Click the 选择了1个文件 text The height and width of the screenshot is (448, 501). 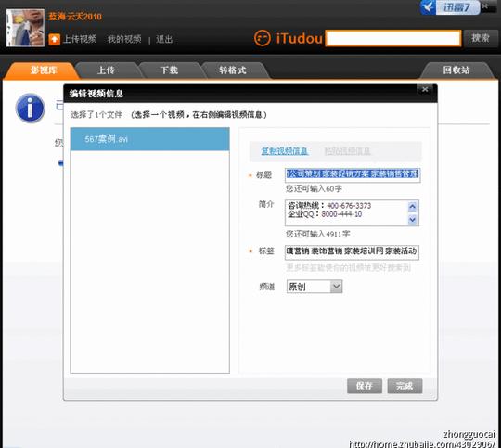96,114
